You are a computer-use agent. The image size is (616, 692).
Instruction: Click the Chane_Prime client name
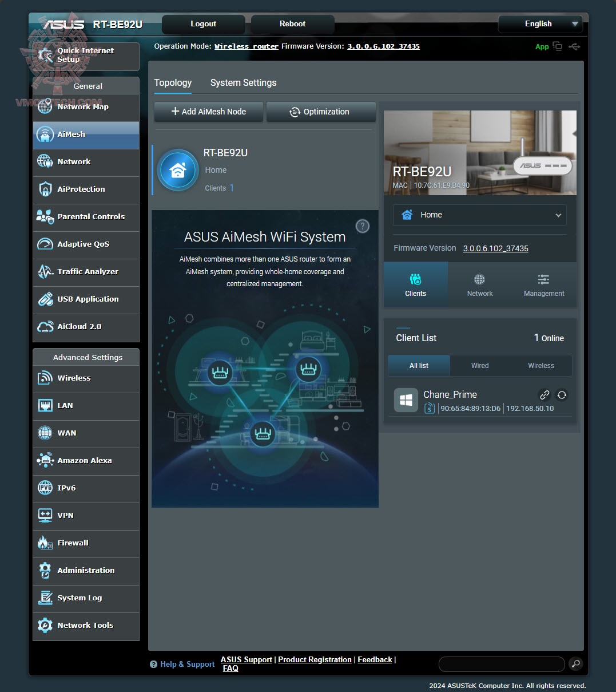450,394
